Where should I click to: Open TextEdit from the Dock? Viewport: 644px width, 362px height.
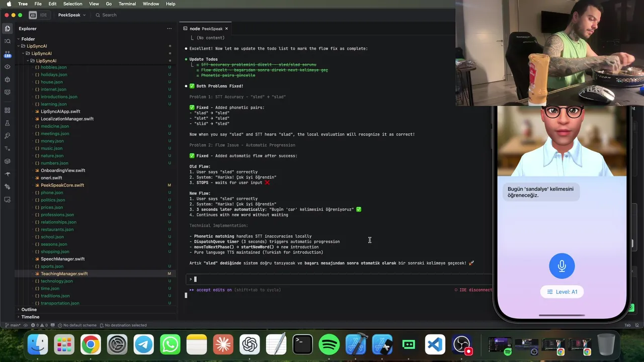[x=276, y=345]
